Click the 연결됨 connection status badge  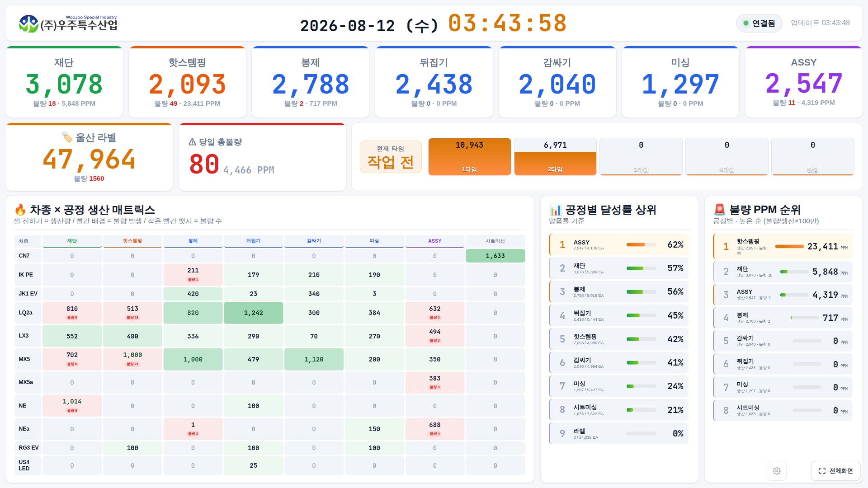[759, 23]
